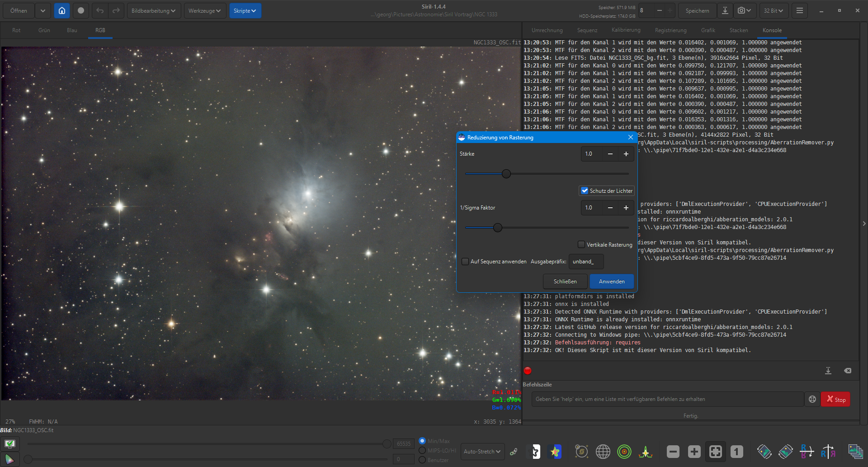Viewport: 868px width, 467px height.
Task: Open Registrierung tab
Action: coord(670,30)
